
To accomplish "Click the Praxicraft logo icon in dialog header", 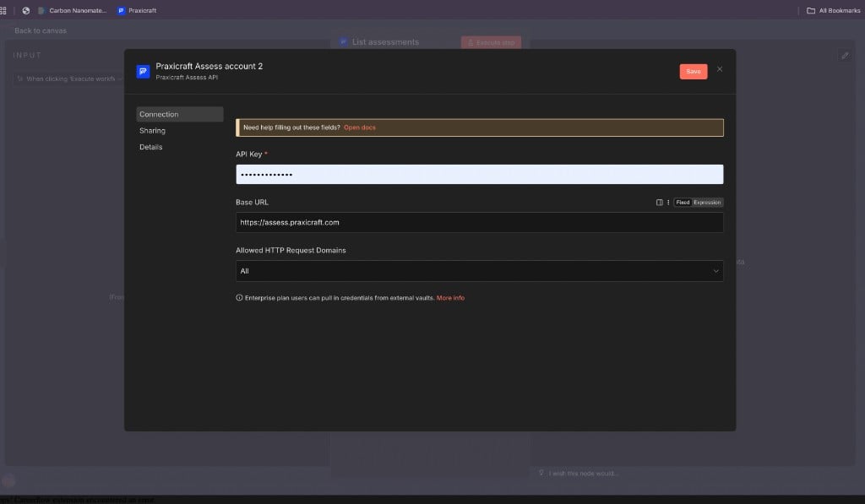I will 143,72.
